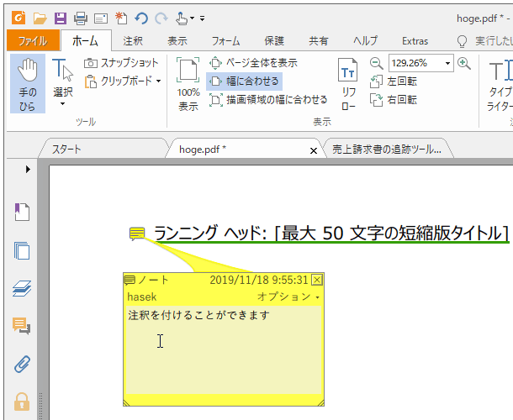Rotate the page with 右回転

394,100
